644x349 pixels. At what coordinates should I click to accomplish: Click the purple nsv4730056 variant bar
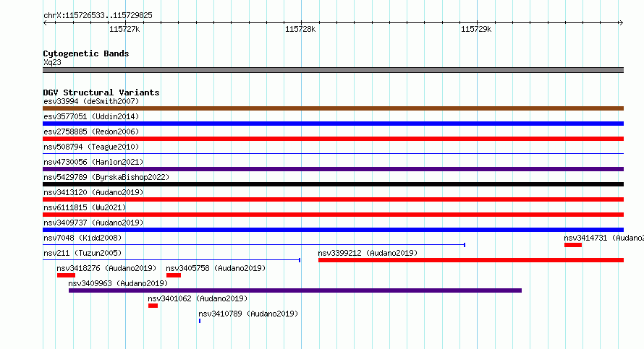pos(333,169)
